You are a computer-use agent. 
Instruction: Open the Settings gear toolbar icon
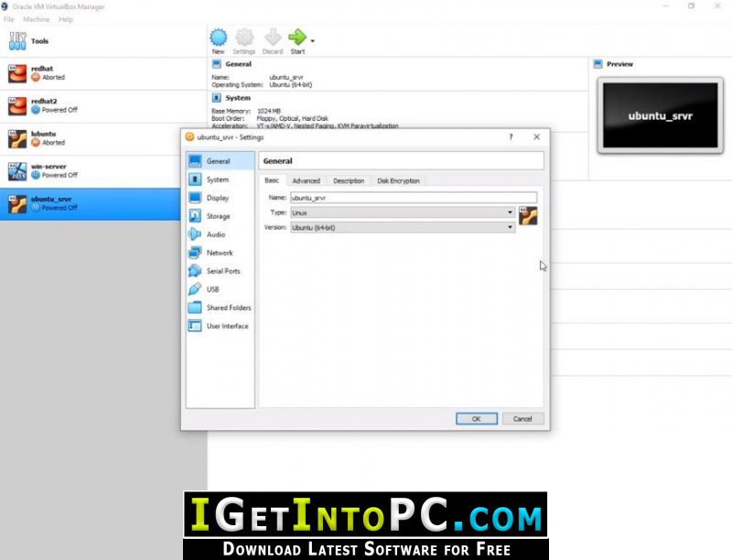(x=244, y=38)
